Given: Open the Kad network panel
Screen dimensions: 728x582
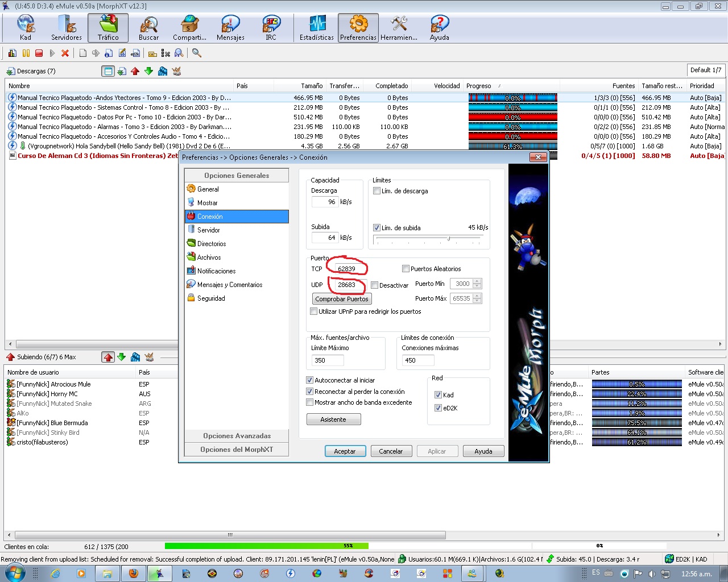Looking at the screenshot, I should (x=26, y=28).
